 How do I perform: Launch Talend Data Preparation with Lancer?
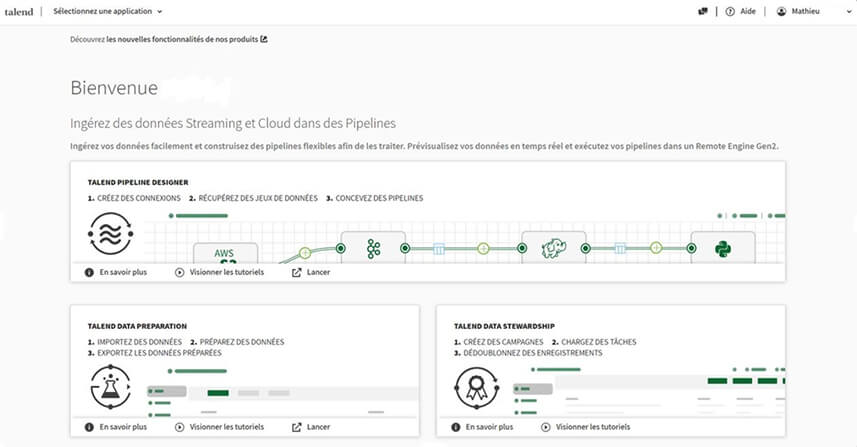pyautogui.click(x=311, y=427)
